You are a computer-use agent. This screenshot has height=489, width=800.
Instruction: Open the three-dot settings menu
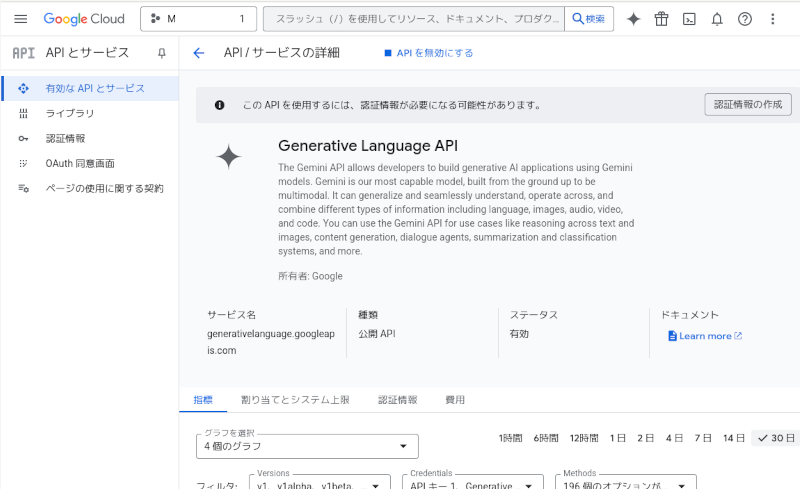[x=772, y=19]
